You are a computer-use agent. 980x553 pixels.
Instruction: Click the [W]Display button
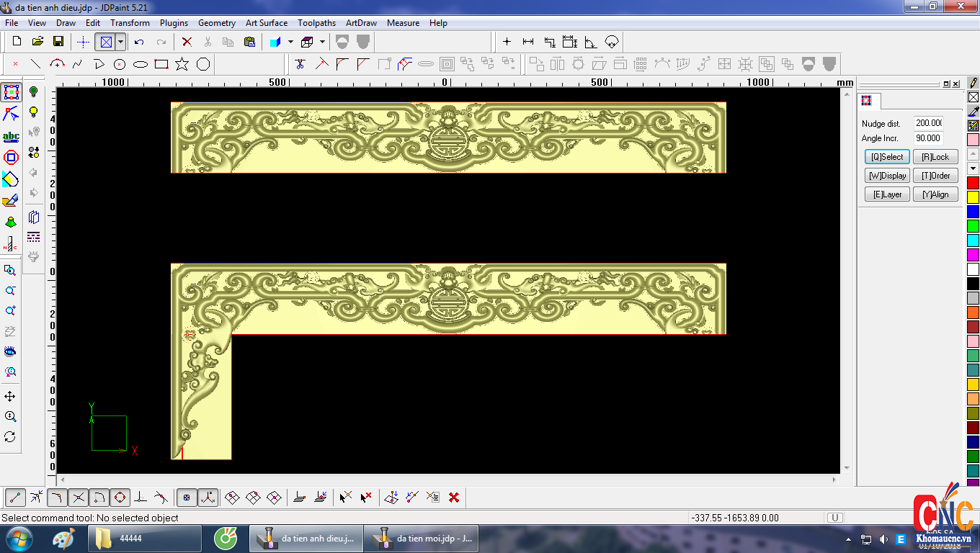(887, 176)
